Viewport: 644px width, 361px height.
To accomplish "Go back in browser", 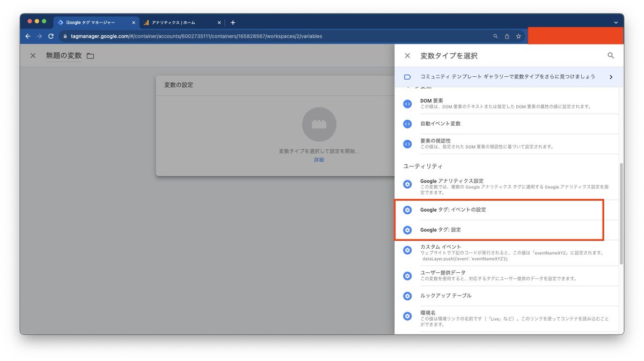I will tap(28, 37).
